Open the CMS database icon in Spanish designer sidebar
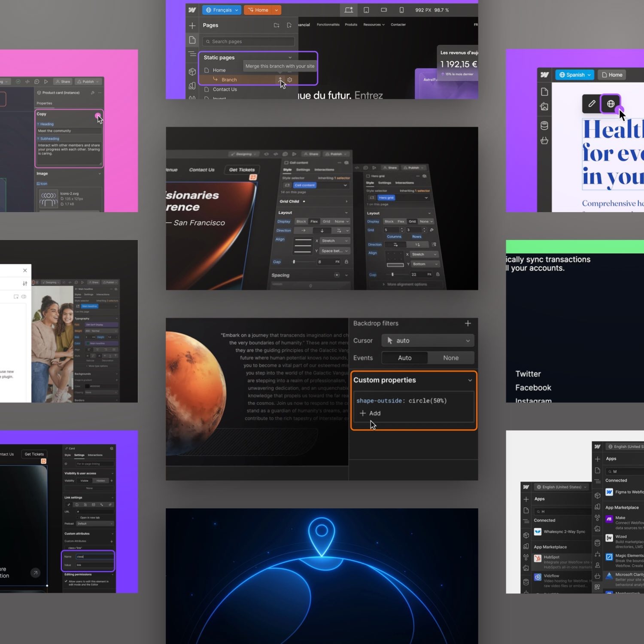Screen dimensions: 644x644 [x=544, y=125]
